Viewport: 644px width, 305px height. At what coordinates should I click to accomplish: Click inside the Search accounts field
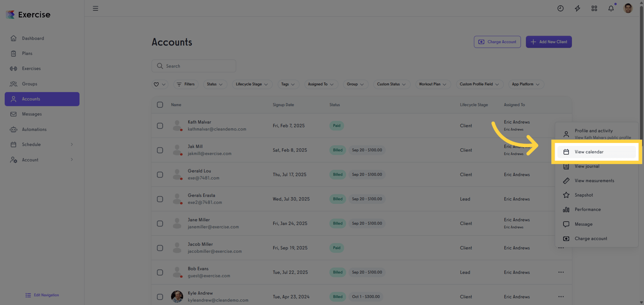point(194,66)
